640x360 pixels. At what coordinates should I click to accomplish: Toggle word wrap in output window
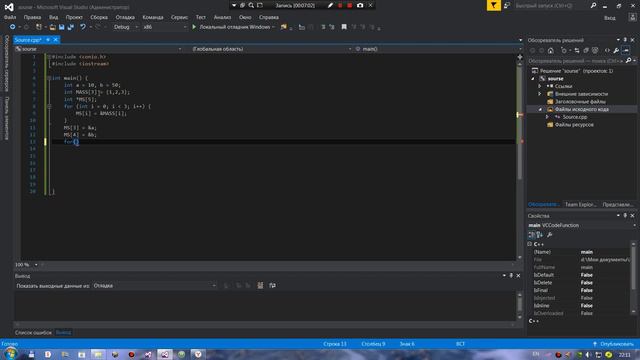(272, 286)
